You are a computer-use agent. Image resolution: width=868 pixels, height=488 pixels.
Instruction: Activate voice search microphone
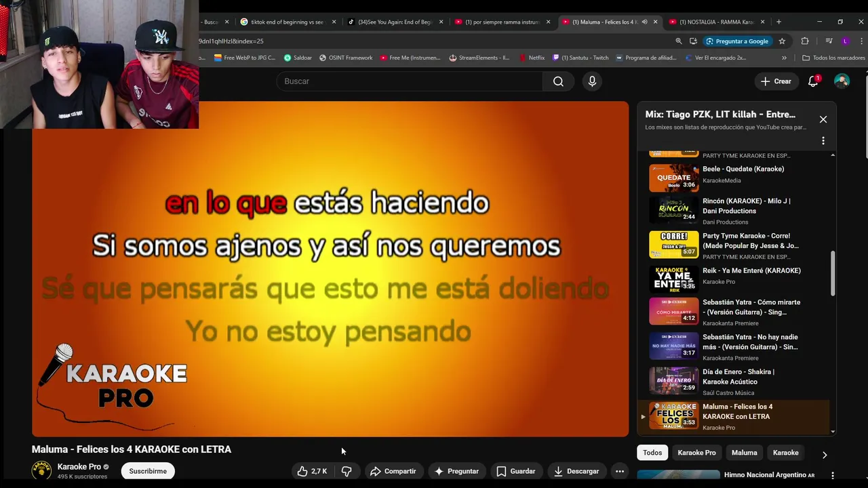[592, 81]
